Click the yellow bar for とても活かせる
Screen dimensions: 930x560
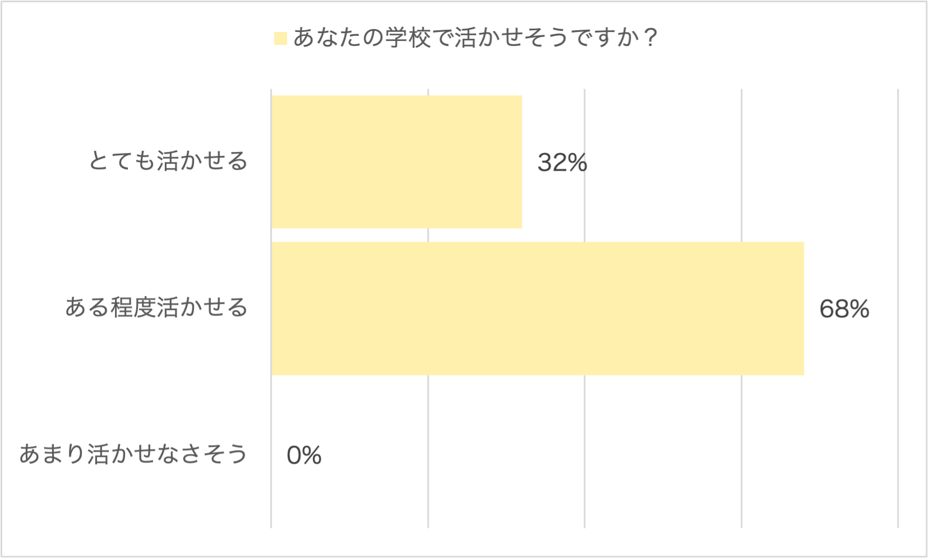point(396,161)
